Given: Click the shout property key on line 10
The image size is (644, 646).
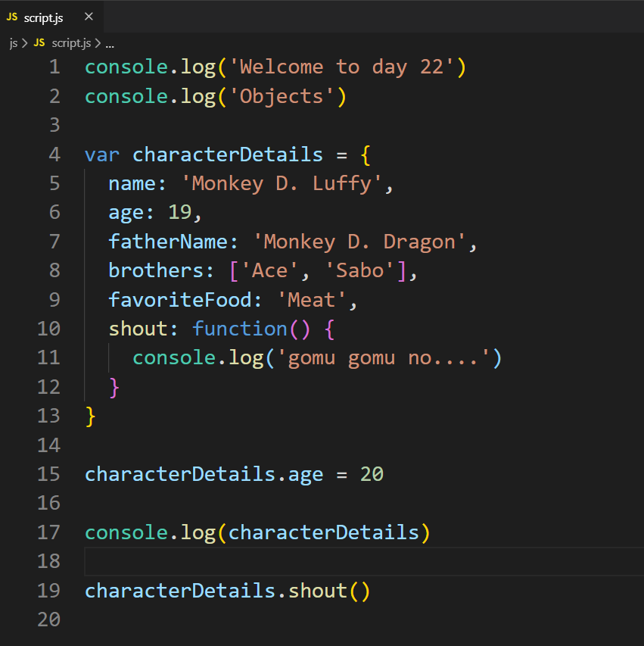Looking at the screenshot, I should tap(138, 329).
